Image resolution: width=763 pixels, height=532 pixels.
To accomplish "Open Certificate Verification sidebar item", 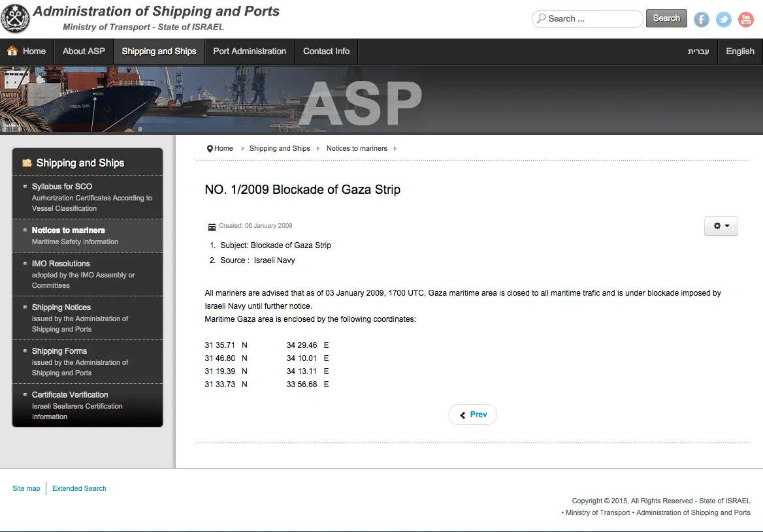I will 70,395.
